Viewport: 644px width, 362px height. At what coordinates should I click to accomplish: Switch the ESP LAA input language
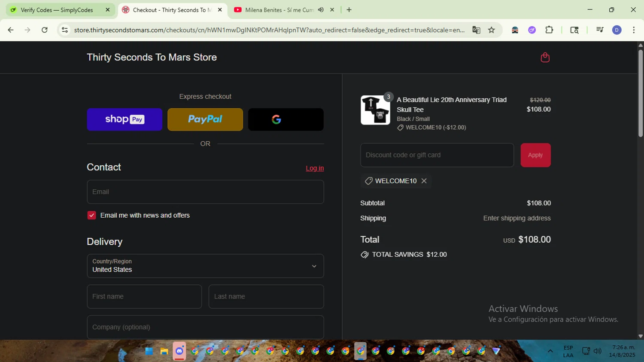(x=568, y=351)
